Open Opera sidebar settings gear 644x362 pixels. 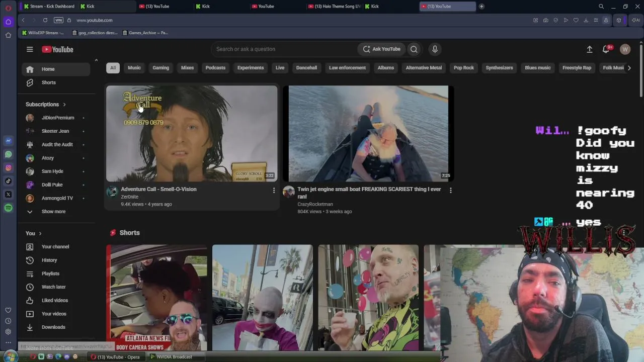(8, 332)
